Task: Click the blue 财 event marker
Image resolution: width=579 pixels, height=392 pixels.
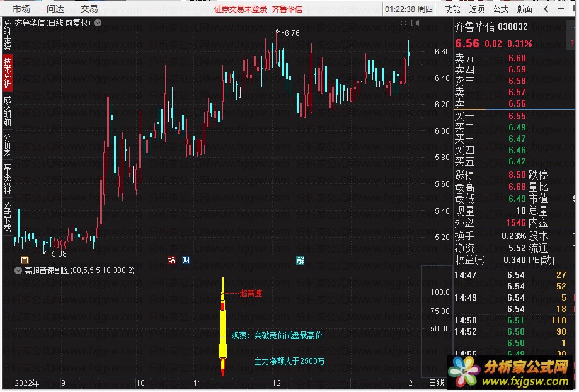Action: [x=186, y=260]
